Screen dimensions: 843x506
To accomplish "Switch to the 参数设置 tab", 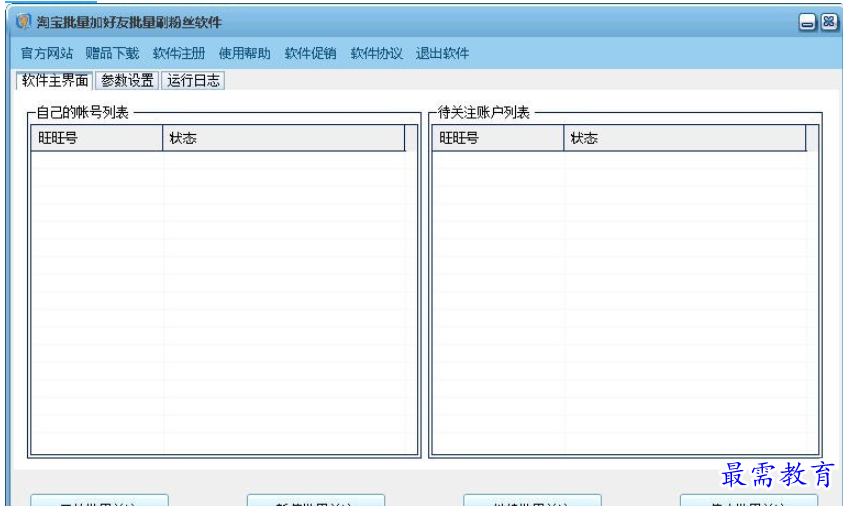I will tap(127, 81).
